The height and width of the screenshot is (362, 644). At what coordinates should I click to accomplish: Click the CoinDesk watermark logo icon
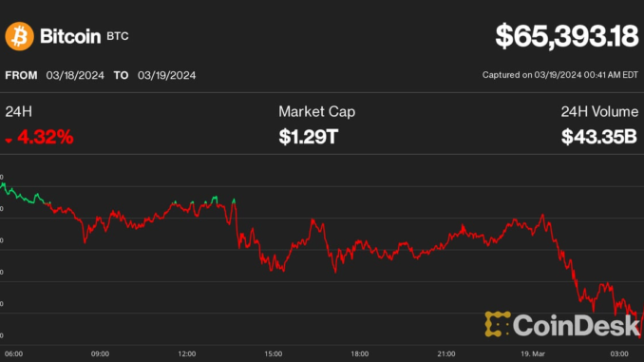tap(498, 324)
